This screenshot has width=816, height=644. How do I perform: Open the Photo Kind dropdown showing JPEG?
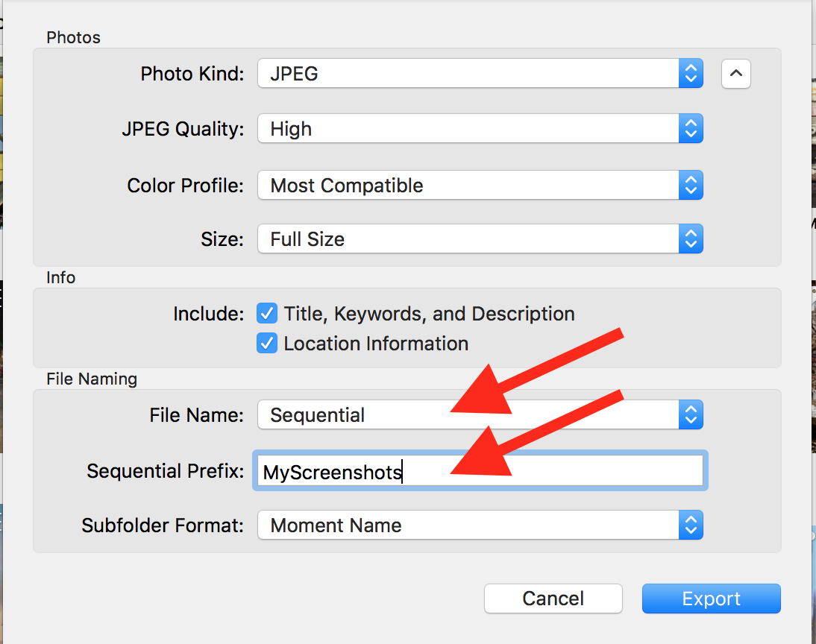[x=477, y=73]
